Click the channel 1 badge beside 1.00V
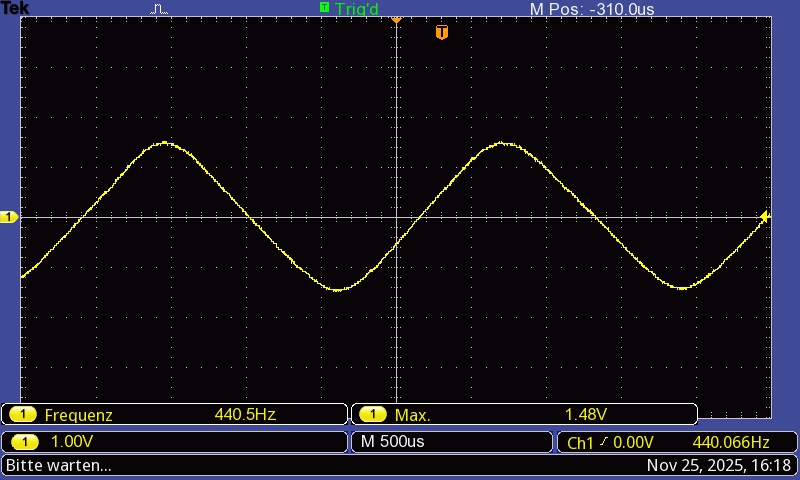Screen dimensions: 800x480 [x=23, y=442]
